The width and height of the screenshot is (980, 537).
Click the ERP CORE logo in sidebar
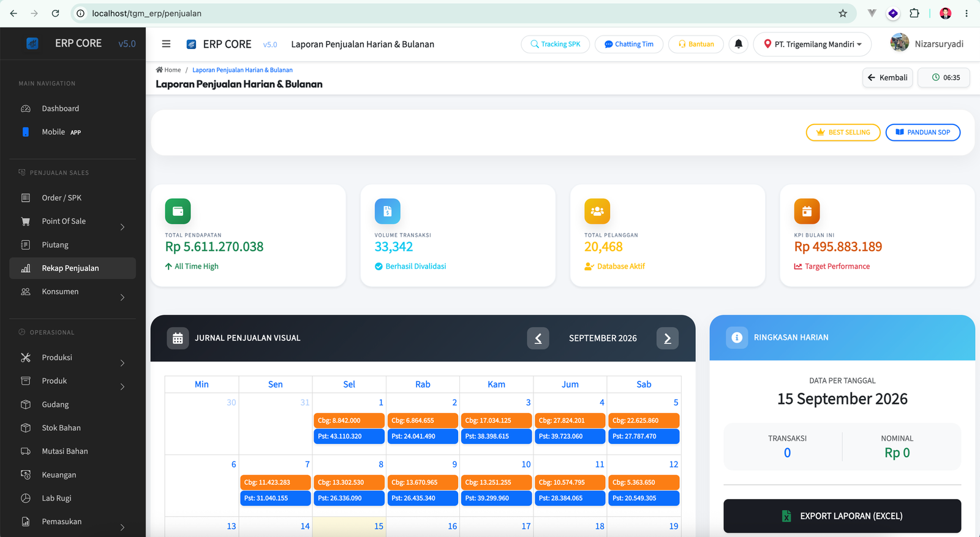32,44
